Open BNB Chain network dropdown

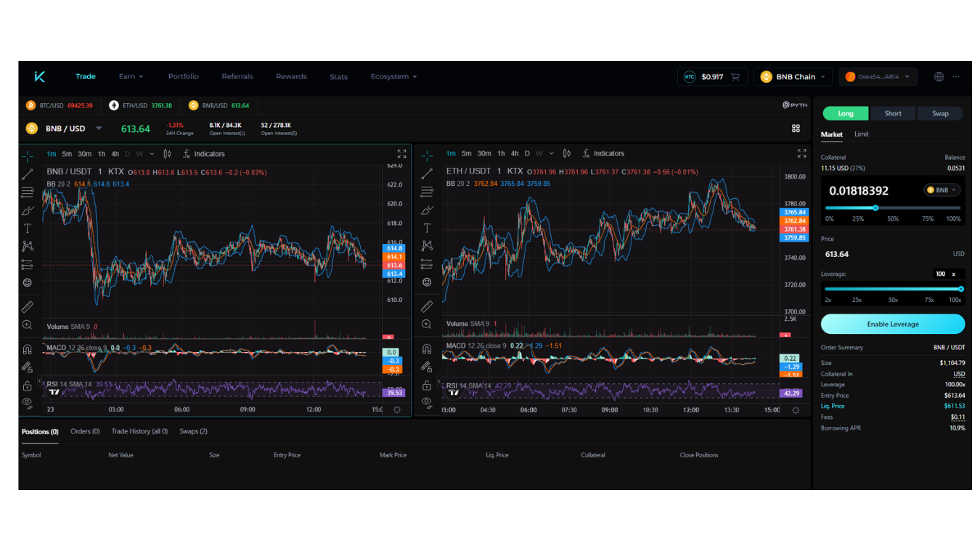point(793,77)
